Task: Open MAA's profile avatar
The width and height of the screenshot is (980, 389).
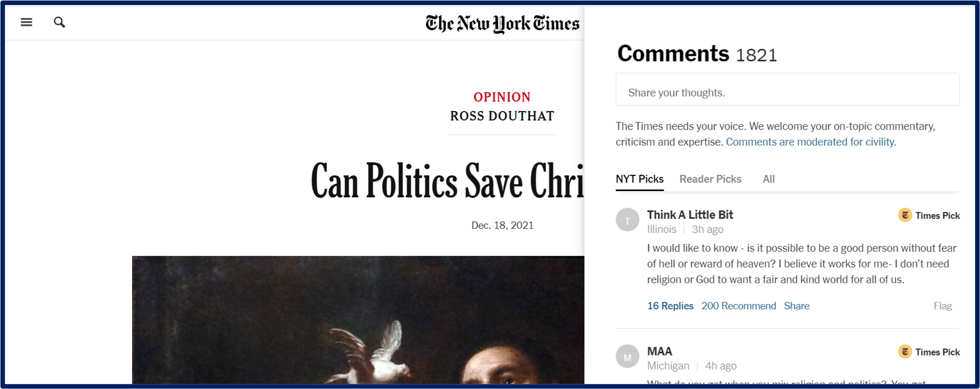Action: pyautogui.click(x=628, y=356)
